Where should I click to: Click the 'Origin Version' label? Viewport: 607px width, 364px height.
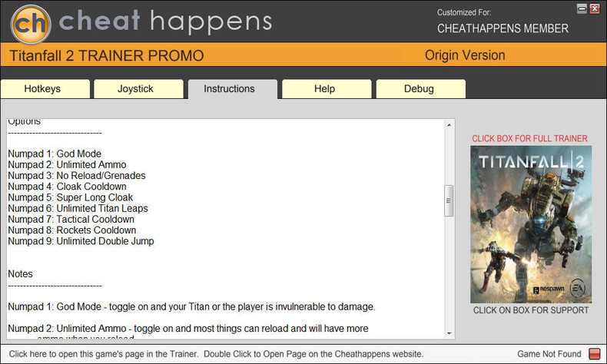pyautogui.click(x=465, y=55)
